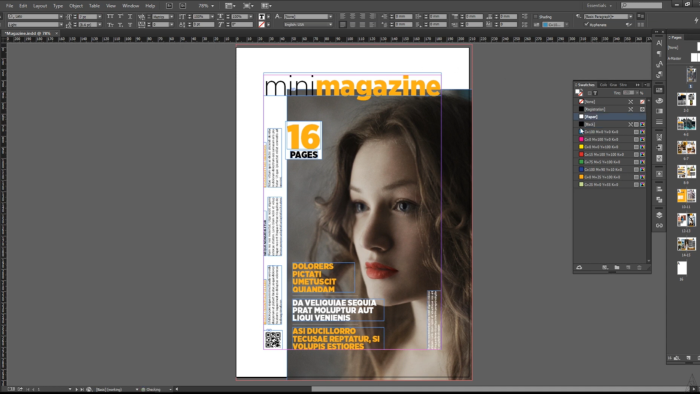Open the Layout menu
This screenshot has height=394, width=700.
pos(40,6)
